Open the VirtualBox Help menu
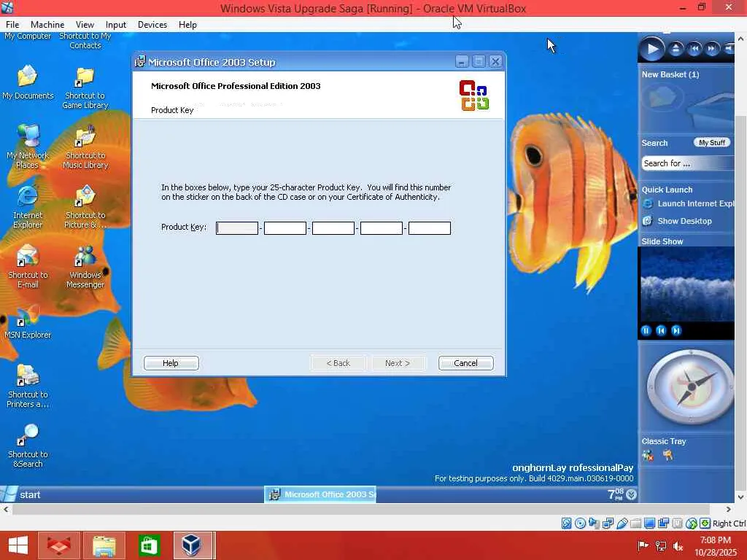Image resolution: width=747 pixels, height=560 pixels. (187, 25)
